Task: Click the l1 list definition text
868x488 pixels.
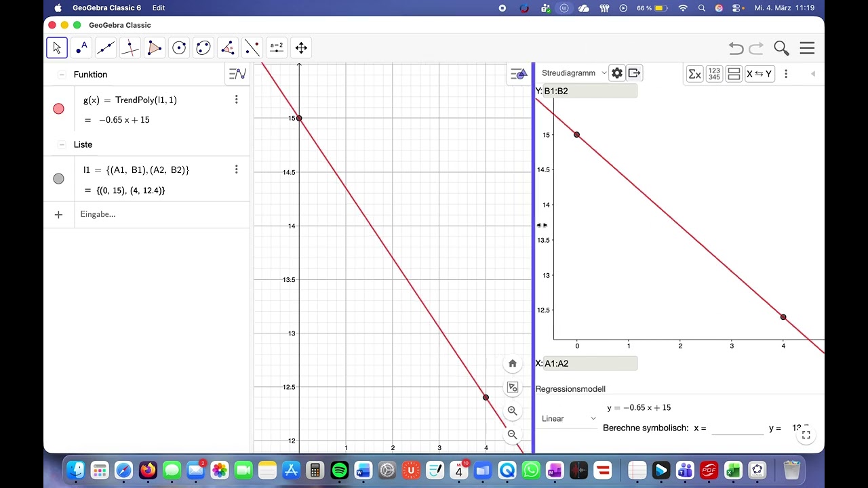Action: click(136, 170)
